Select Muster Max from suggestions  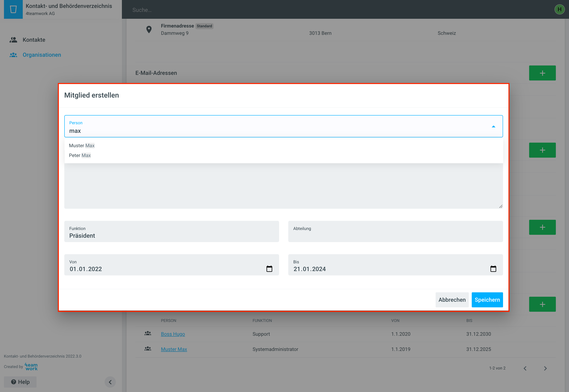82,146
